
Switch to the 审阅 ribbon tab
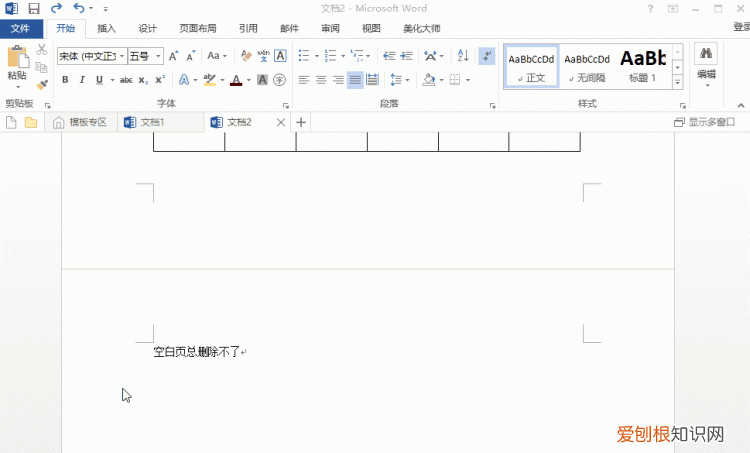330,29
